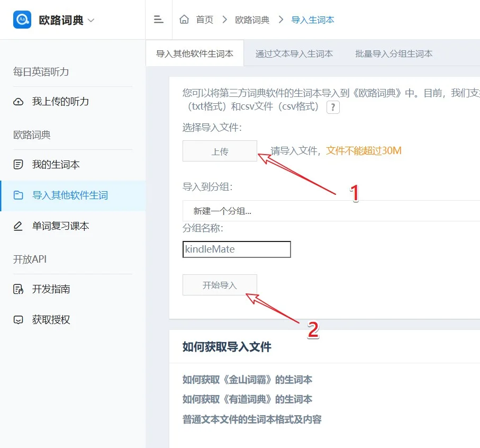
Task: Switch to 批量导入分组生词本 tab
Action: point(394,53)
